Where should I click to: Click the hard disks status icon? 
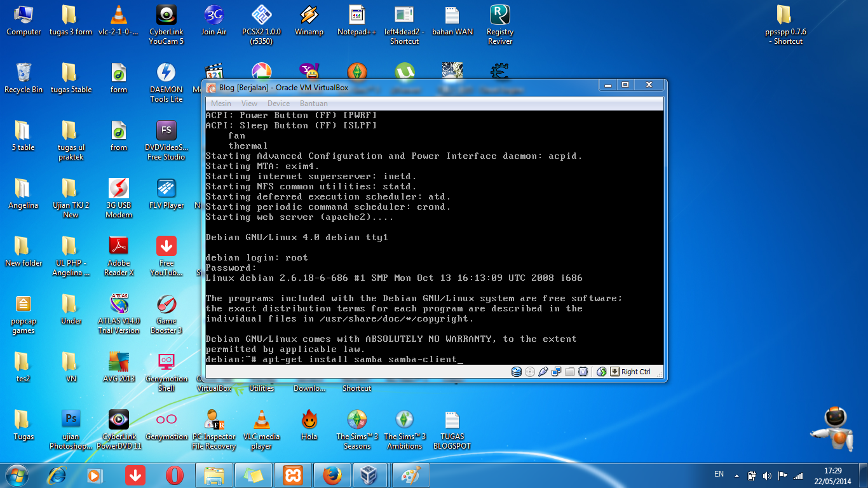[517, 372]
